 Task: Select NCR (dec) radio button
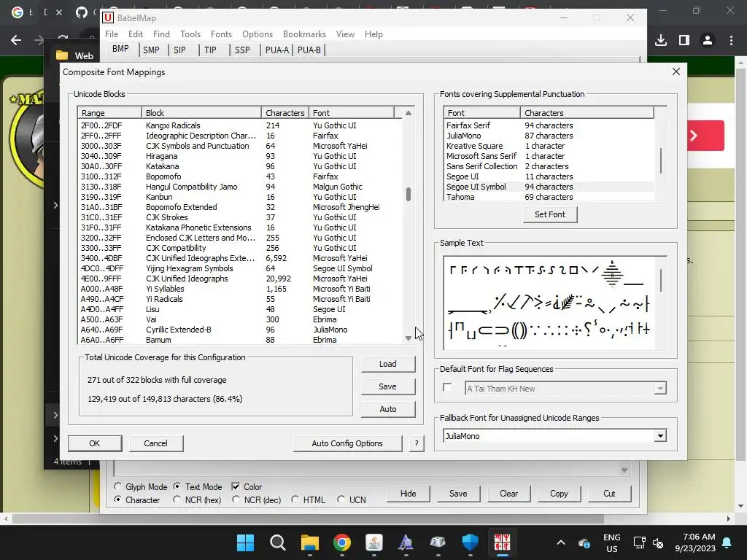point(236,499)
